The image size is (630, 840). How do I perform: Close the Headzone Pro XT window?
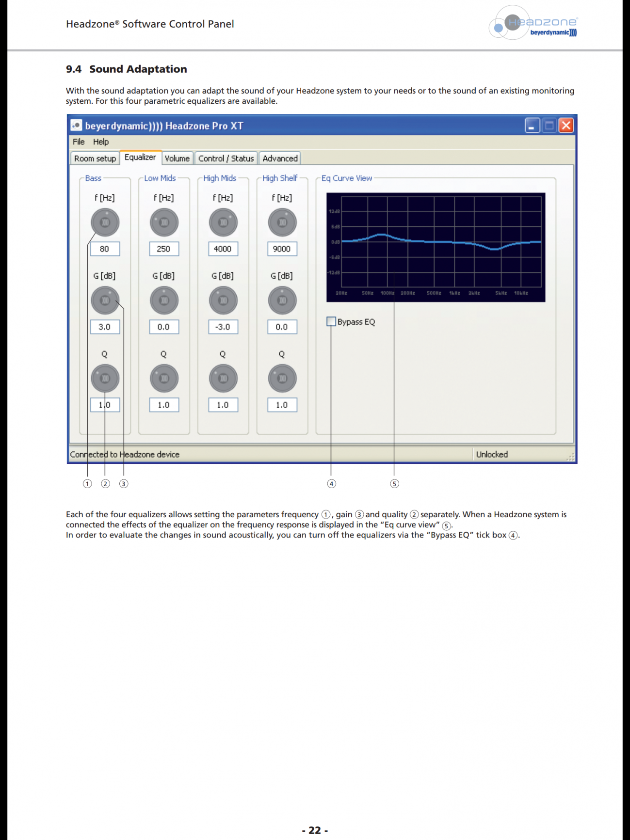[566, 126]
